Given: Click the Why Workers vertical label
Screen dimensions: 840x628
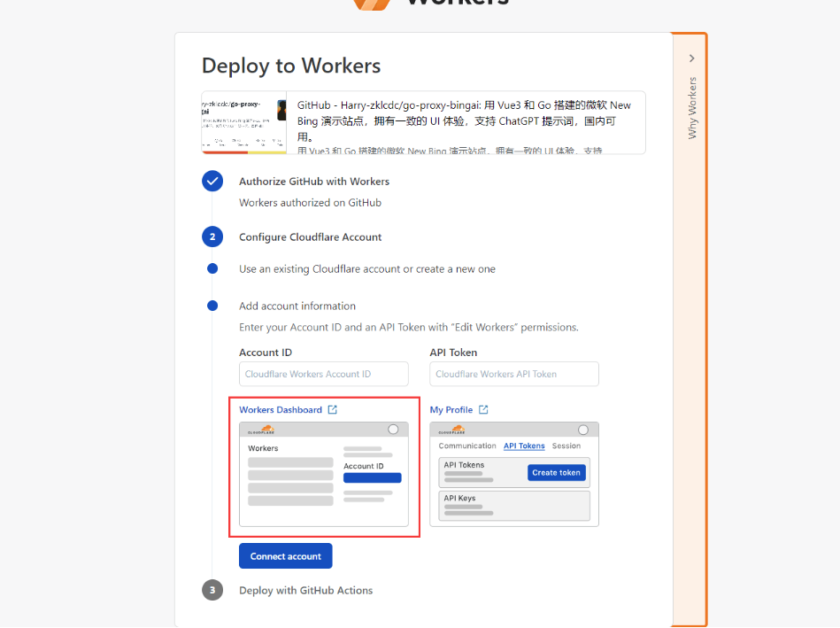Looking at the screenshot, I should pos(692,108).
